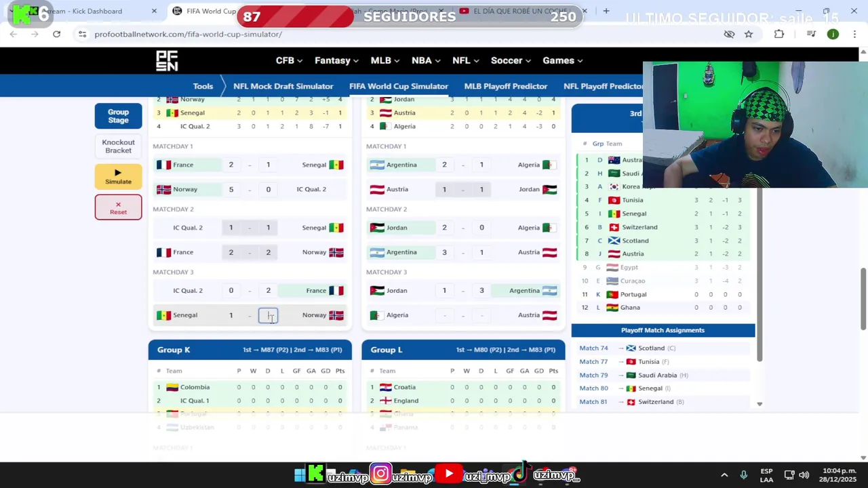Viewport: 868px width, 488px height.
Task: Click the Scotland flag in Match 74 assignment
Action: (x=631, y=348)
